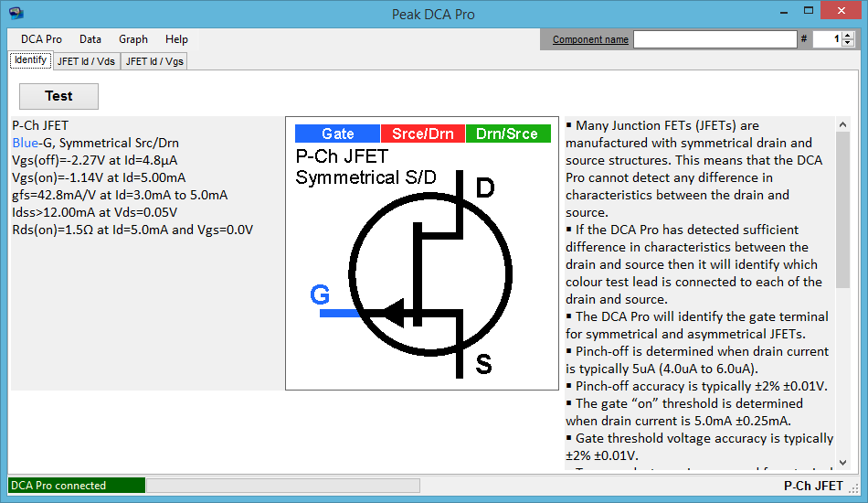This screenshot has width=868, height=503.
Task: Click the source S label in diagram
Action: click(483, 364)
